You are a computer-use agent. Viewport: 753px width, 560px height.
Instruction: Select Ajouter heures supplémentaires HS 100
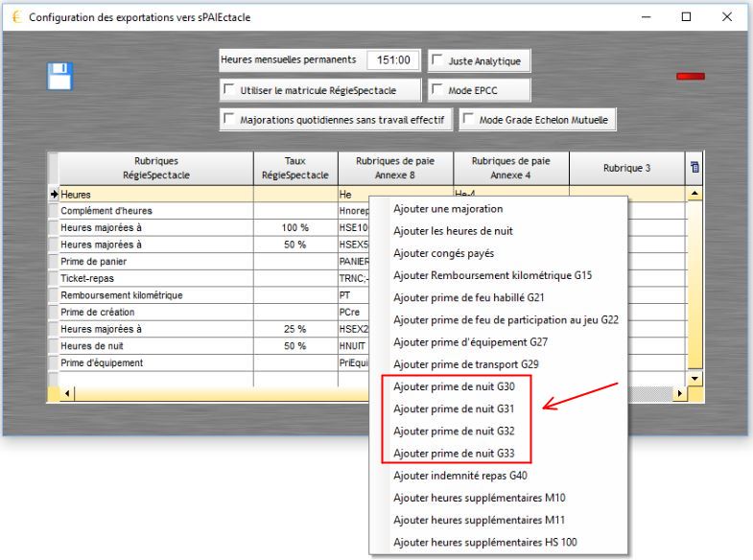click(x=485, y=542)
